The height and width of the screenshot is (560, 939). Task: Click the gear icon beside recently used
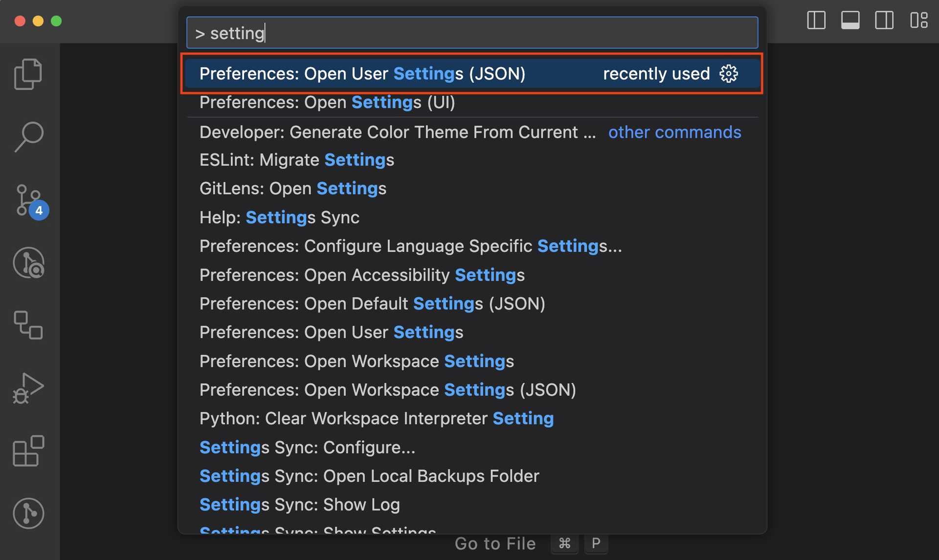point(729,74)
